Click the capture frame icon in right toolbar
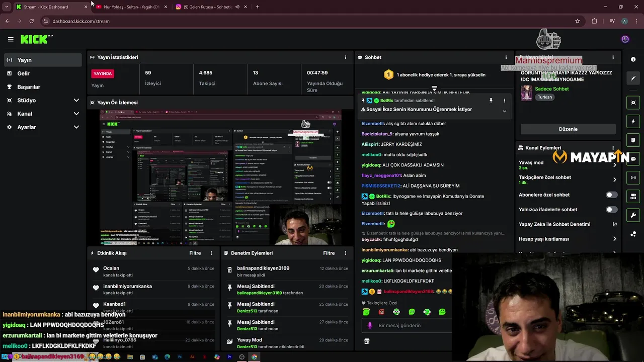This screenshot has height=362, width=644. (633, 103)
